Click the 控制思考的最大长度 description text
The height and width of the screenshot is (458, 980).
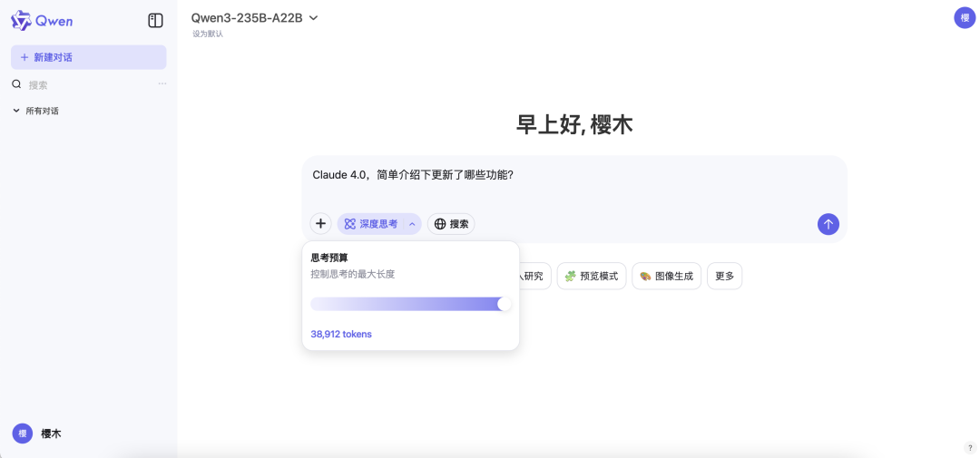click(352, 274)
